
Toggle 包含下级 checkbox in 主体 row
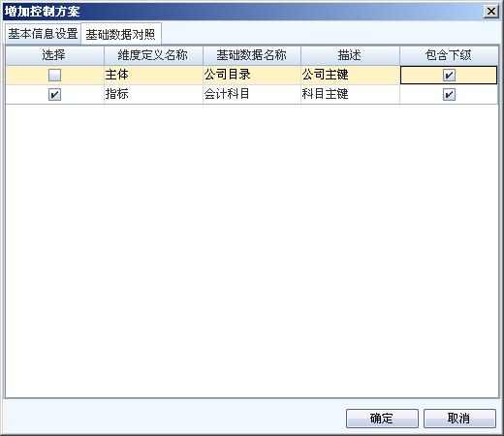click(x=449, y=76)
